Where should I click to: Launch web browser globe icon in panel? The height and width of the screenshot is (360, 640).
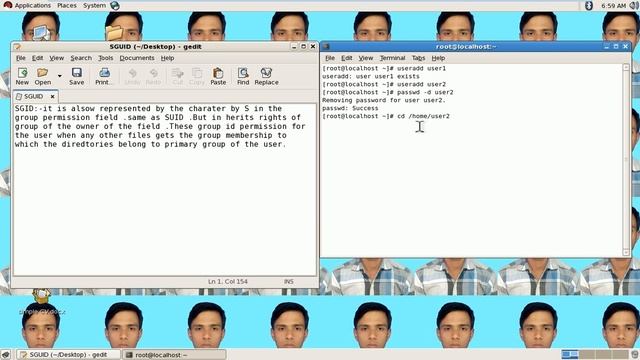click(x=115, y=5)
